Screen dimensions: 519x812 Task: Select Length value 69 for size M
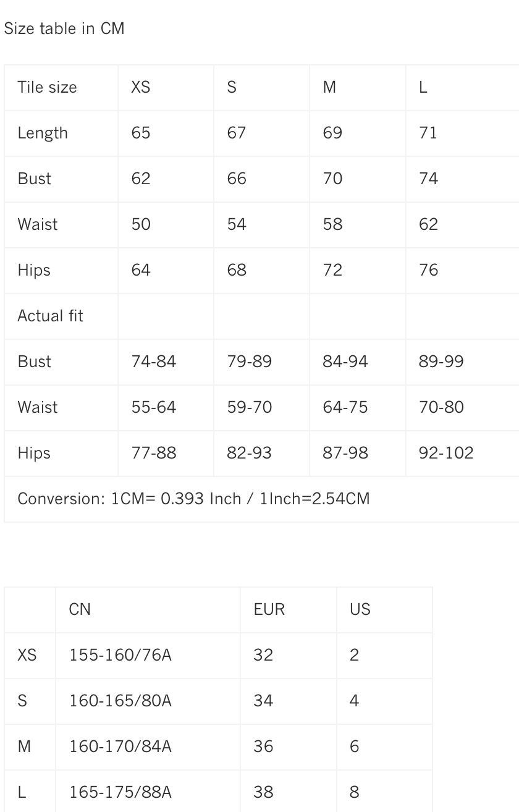coord(332,133)
